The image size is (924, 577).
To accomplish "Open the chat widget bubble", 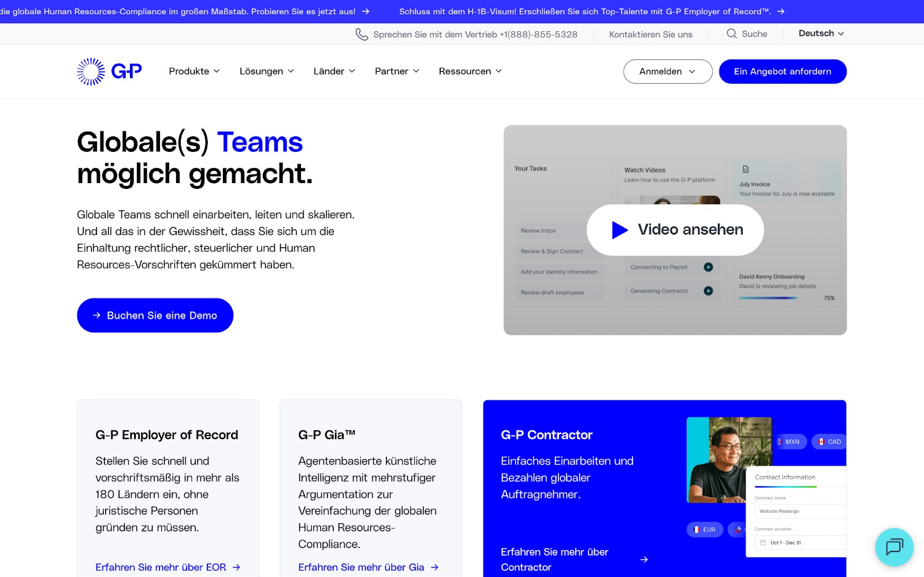I will pyautogui.click(x=894, y=546).
